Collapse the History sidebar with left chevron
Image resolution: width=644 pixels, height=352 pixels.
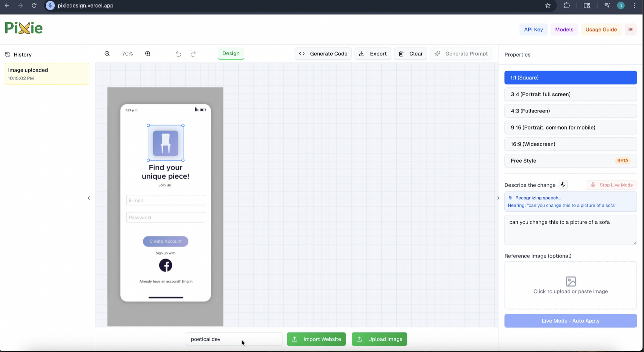click(x=89, y=198)
